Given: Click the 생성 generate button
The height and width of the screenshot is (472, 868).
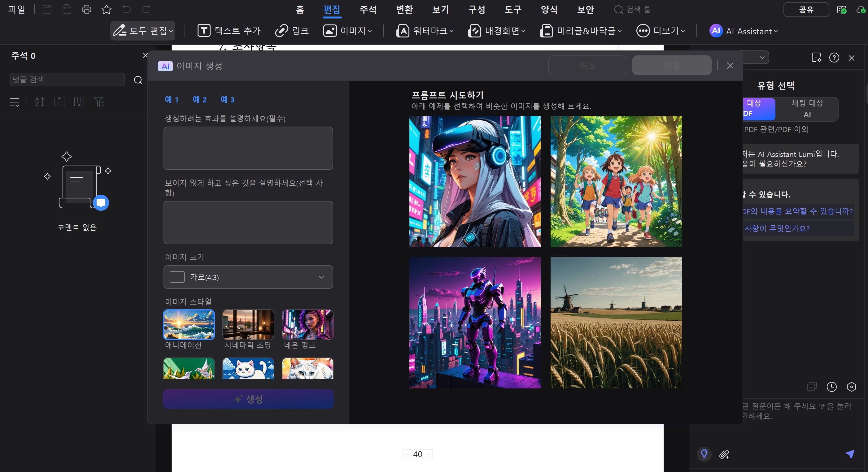Looking at the screenshot, I should pos(248,399).
